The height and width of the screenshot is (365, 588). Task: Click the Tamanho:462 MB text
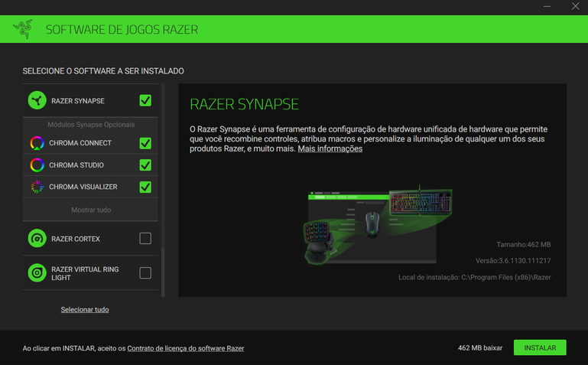pos(524,245)
